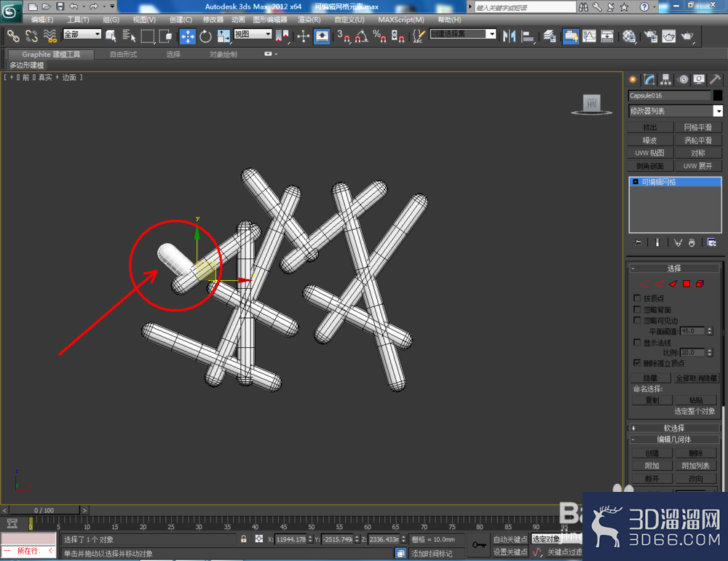Open 编辑(E) menu

(x=41, y=20)
